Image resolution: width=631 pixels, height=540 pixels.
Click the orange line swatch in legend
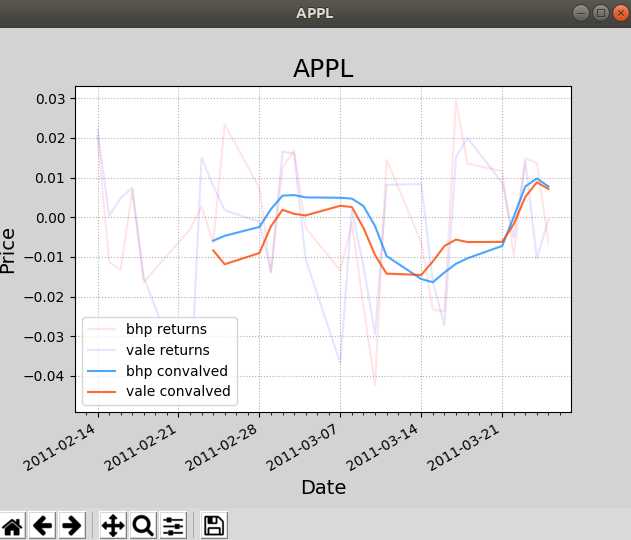[102, 392]
